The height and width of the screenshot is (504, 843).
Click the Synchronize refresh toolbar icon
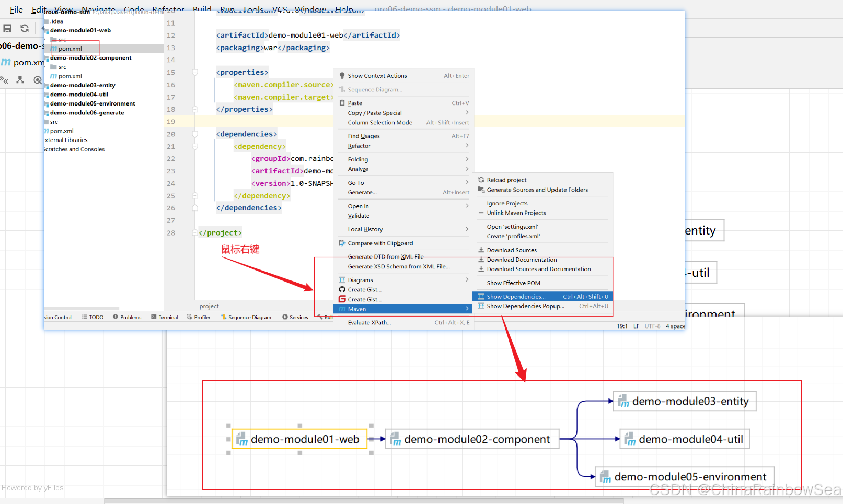coord(25,28)
